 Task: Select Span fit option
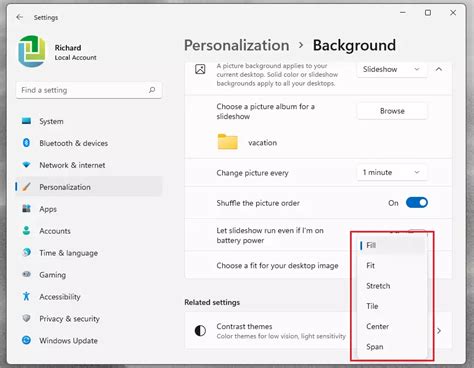point(392,347)
